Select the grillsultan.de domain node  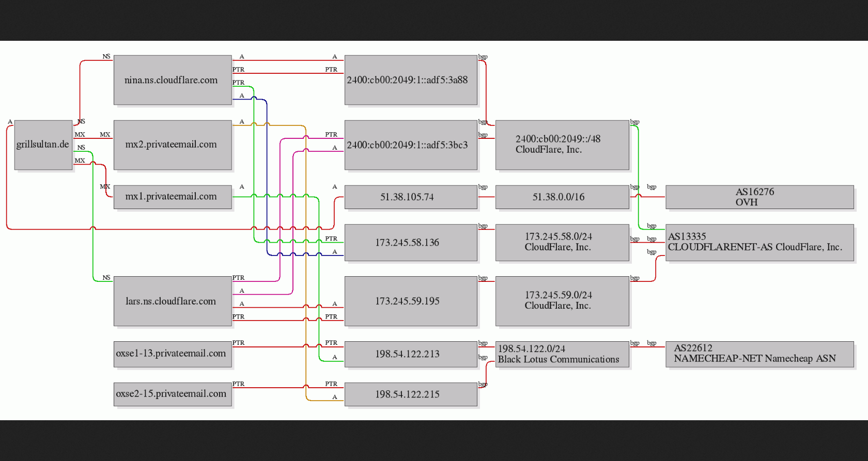pos(43,145)
